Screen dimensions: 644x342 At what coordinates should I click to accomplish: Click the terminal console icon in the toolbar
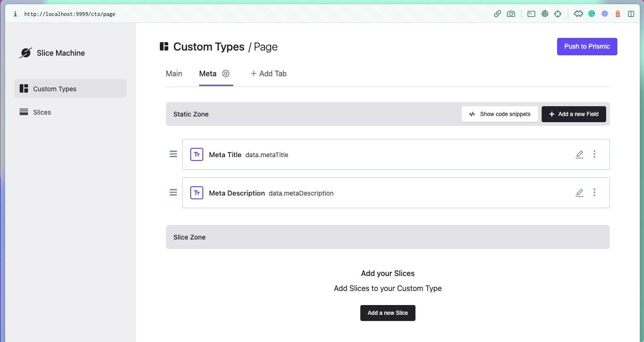[x=531, y=14]
